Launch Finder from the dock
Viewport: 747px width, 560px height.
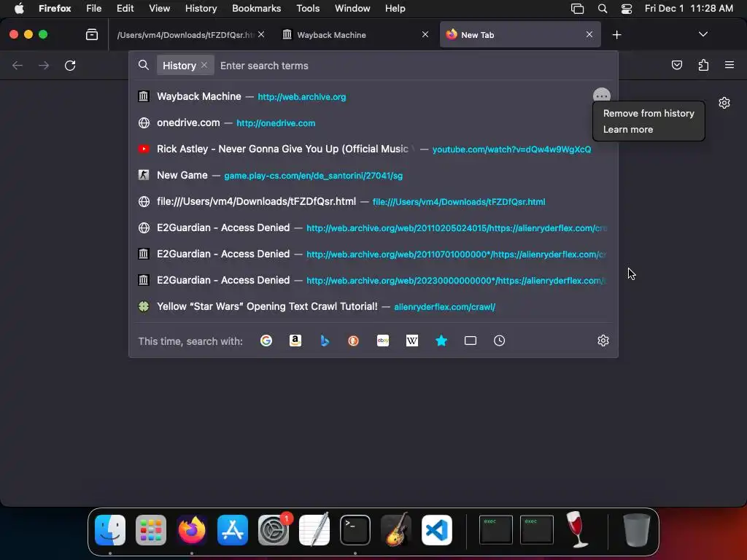[110, 530]
